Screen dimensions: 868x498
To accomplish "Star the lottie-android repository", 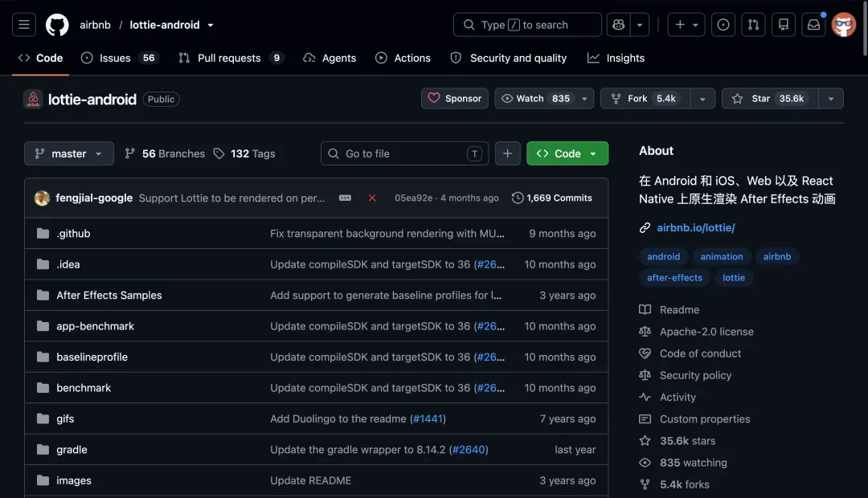I will coord(770,99).
